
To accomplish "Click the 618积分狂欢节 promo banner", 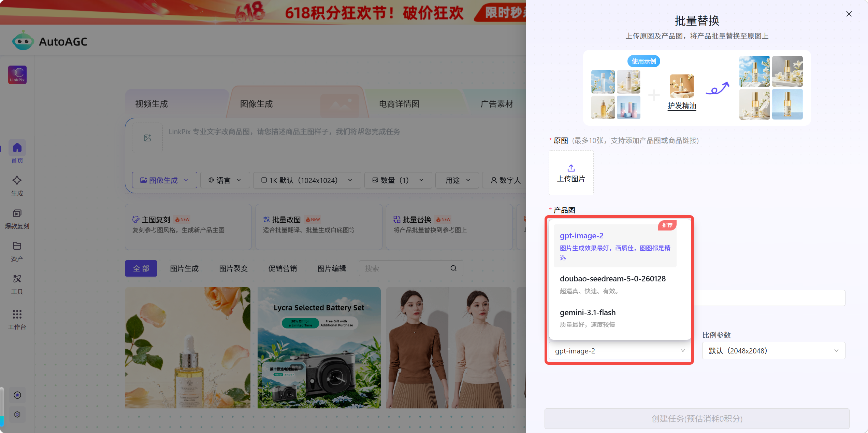I will click(x=263, y=12).
